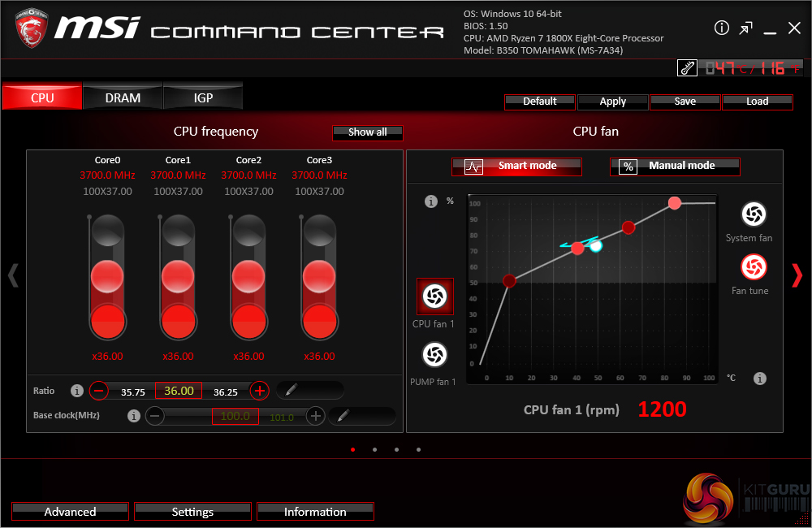Click the Core3 ratio slider knob
Screen dimensions: 812x528
(319, 277)
